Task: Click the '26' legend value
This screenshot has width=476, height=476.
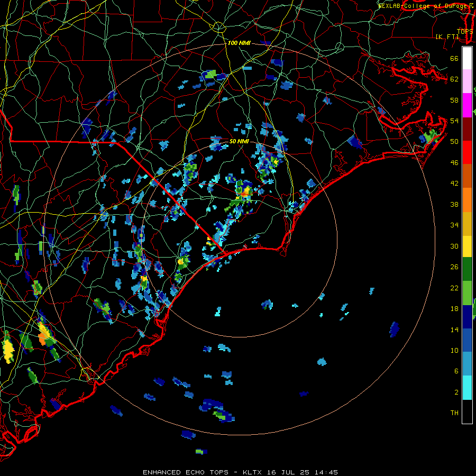Action: coord(454,267)
